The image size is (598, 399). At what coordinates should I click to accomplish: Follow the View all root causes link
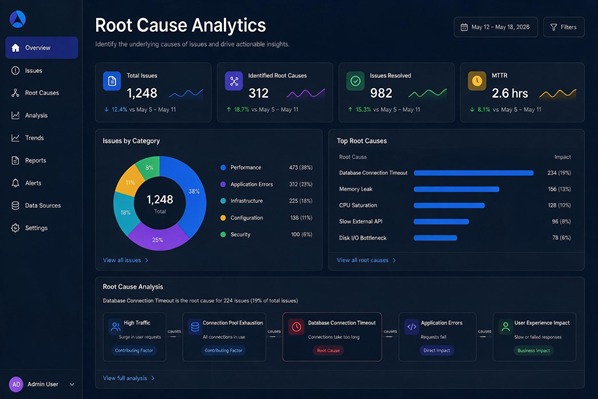[367, 260]
